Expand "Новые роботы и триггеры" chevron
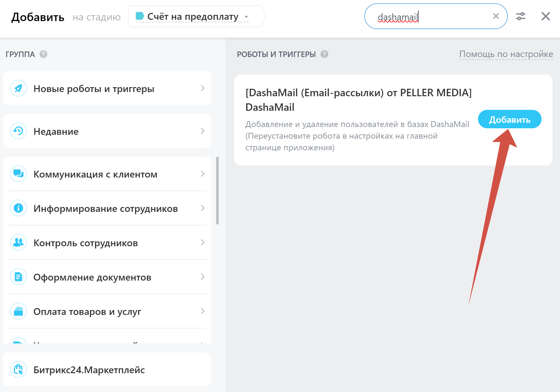 coord(203,88)
